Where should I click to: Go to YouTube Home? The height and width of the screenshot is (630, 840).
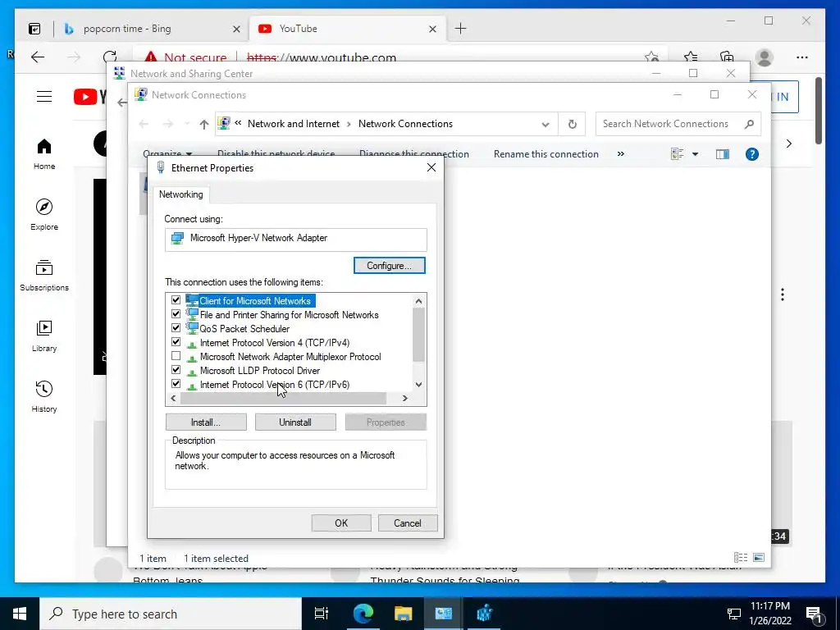44,154
